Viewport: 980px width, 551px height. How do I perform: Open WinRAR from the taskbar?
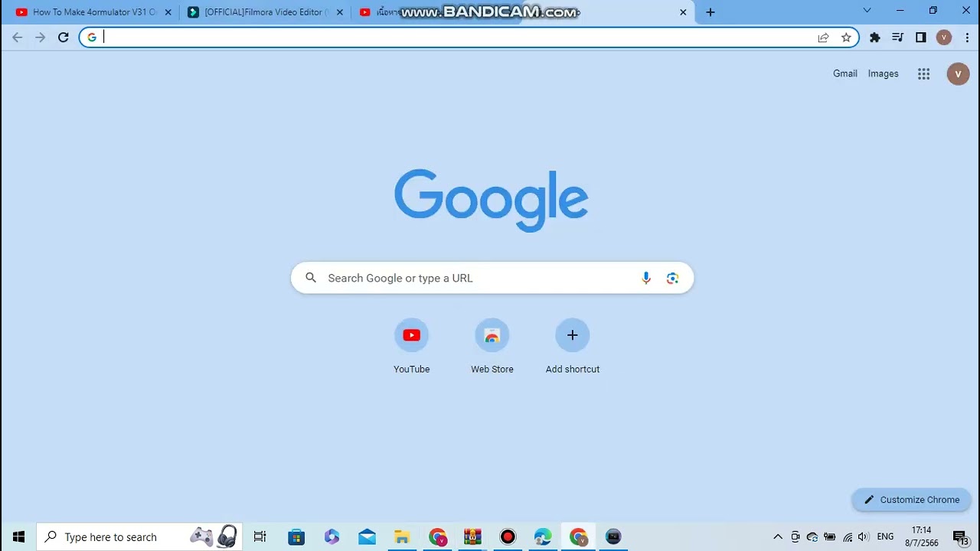pyautogui.click(x=472, y=536)
